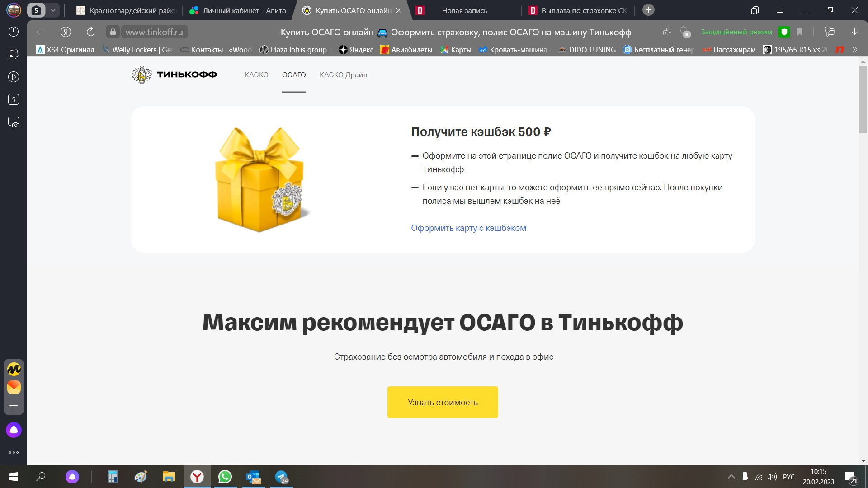Expand the tab group dropdown chevron
Image resolution: width=868 pixels, height=488 pixels.
click(x=53, y=10)
